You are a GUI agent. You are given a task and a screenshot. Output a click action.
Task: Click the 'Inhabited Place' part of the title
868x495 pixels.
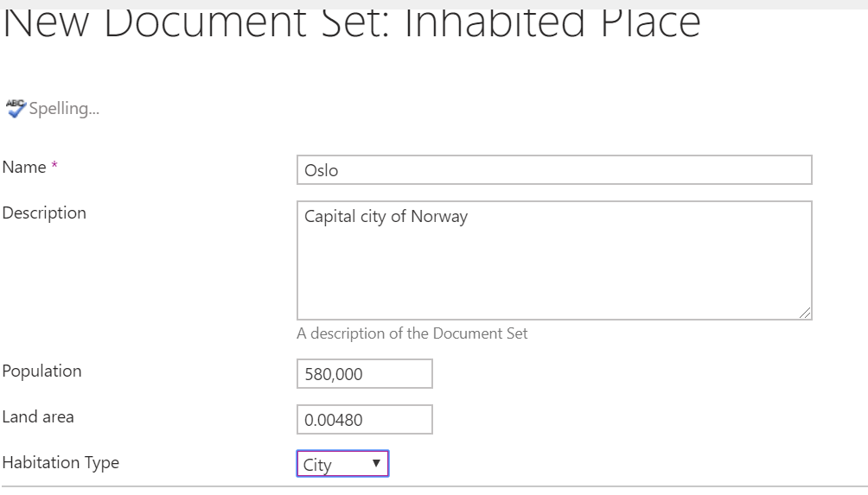[552, 25]
